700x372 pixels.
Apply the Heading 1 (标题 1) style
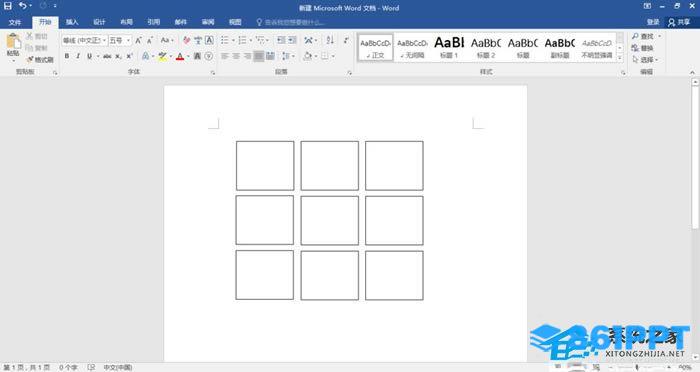click(449, 48)
